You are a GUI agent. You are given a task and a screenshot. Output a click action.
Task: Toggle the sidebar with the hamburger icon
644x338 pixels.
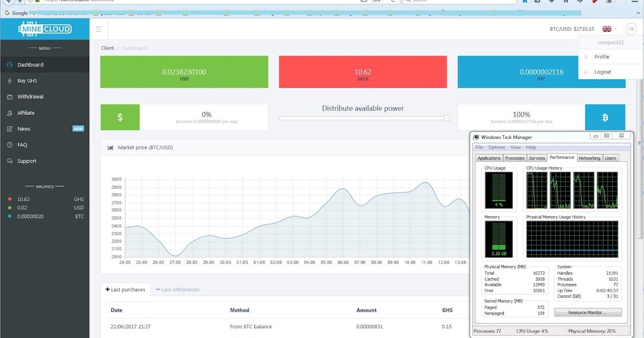pos(98,29)
